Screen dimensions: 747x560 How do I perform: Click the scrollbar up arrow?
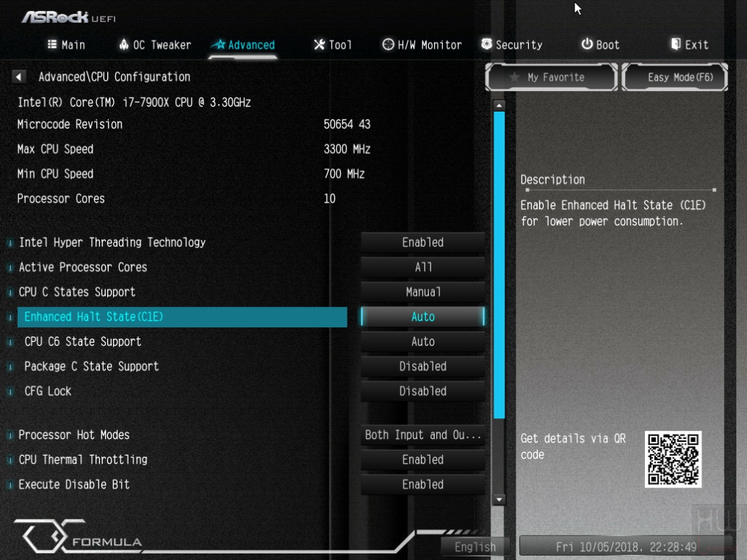pyautogui.click(x=499, y=105)
